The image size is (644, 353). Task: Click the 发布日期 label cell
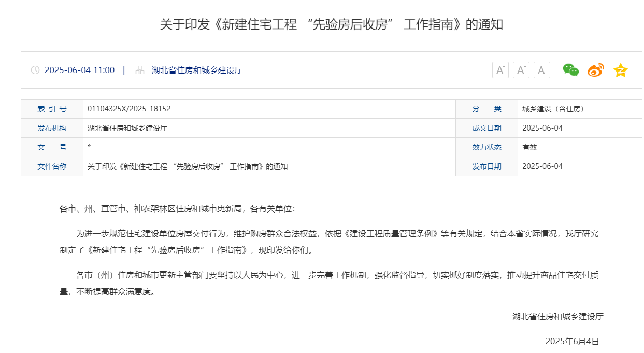tap(486, 166)
